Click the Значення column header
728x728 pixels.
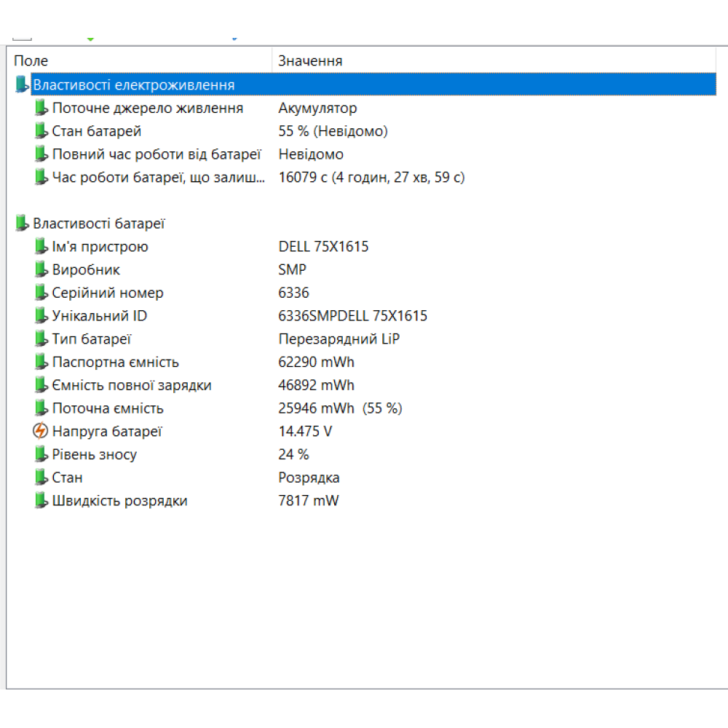point(309,60)
